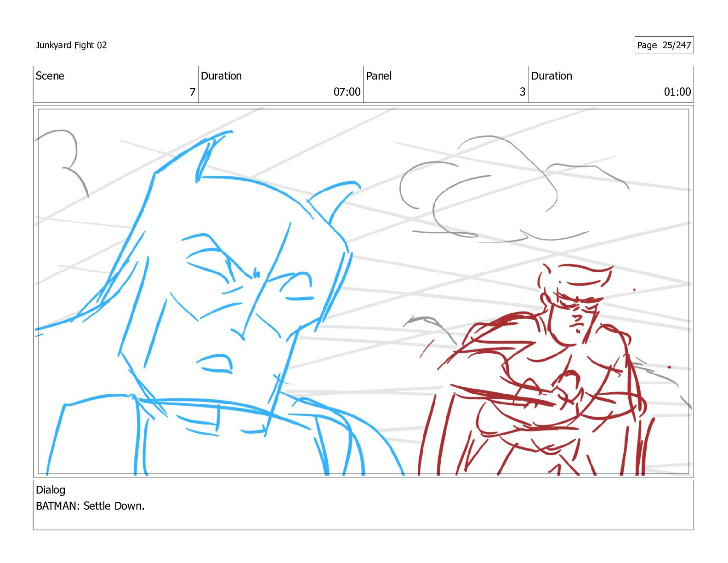
Task: Click the dialog line 'BATMAN: Settle Down.'
Action: (90, 506)
